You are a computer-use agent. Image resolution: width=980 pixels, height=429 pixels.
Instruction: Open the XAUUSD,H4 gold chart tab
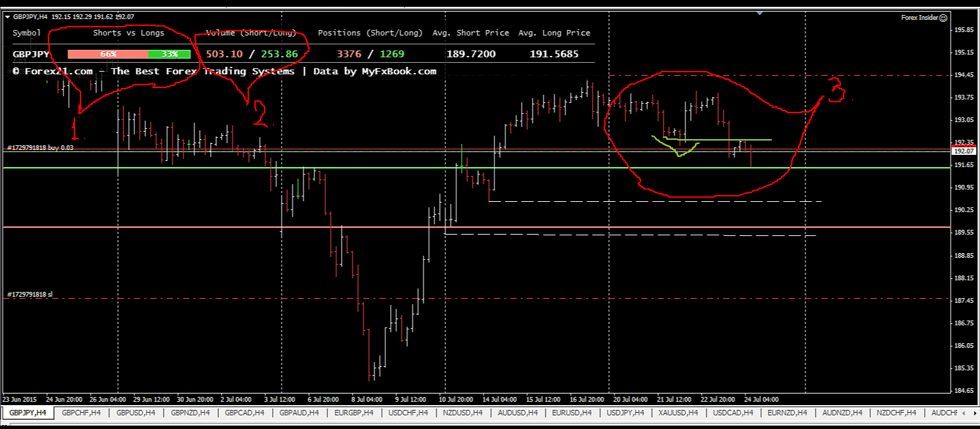point(679,413)
